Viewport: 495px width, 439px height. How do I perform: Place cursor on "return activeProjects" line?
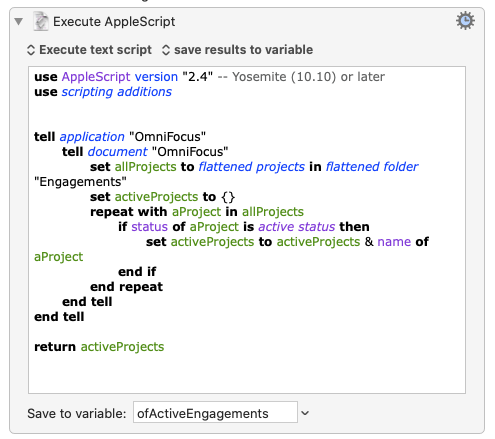click(99, 347)
